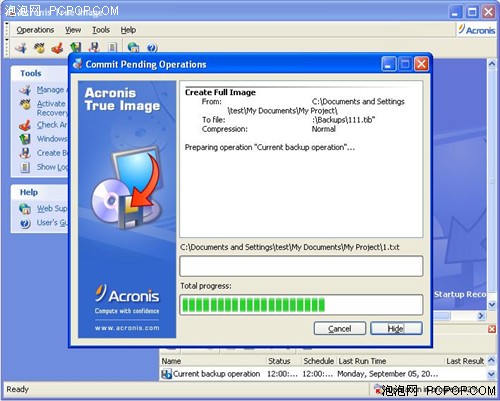Open the Manage link in Tools panel
The image size is (500, 401).
(52, 90)
